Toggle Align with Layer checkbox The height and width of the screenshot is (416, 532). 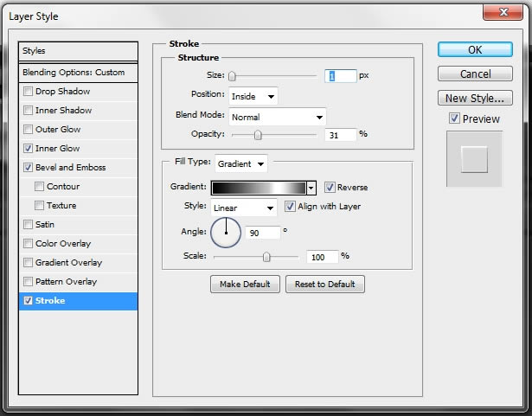click(x=290, y=207)
